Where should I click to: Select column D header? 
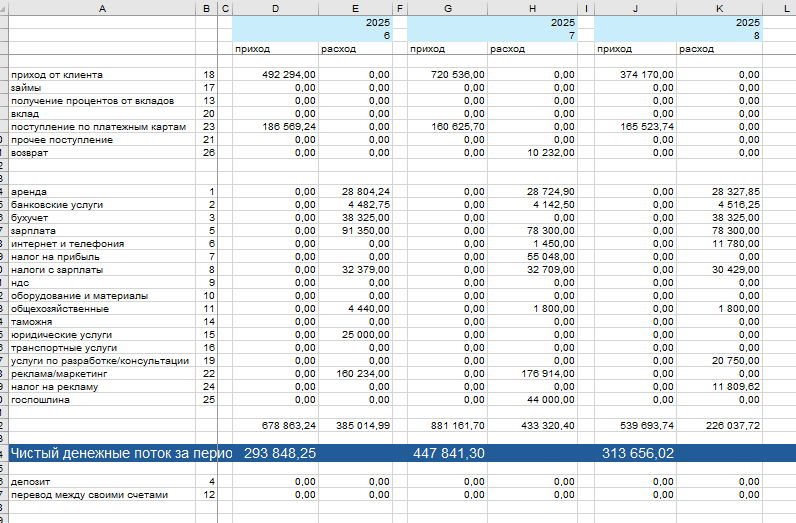click(275, 8)
